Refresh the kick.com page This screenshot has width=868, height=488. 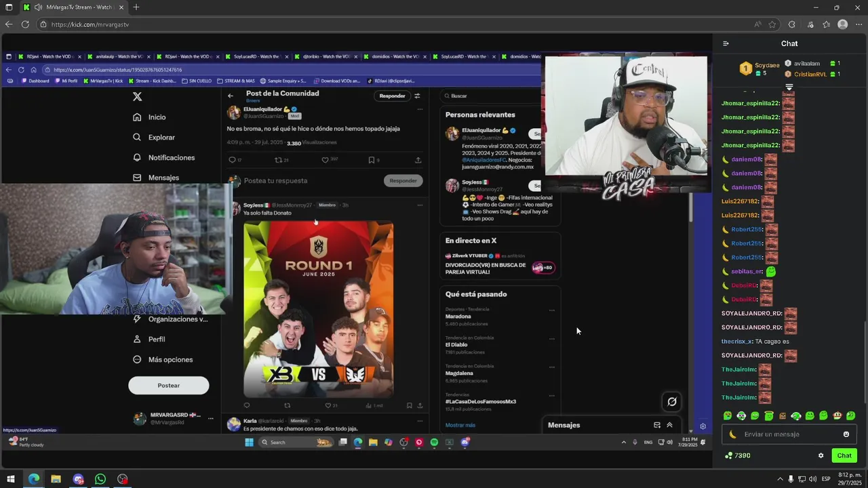[x=25, y=24]
